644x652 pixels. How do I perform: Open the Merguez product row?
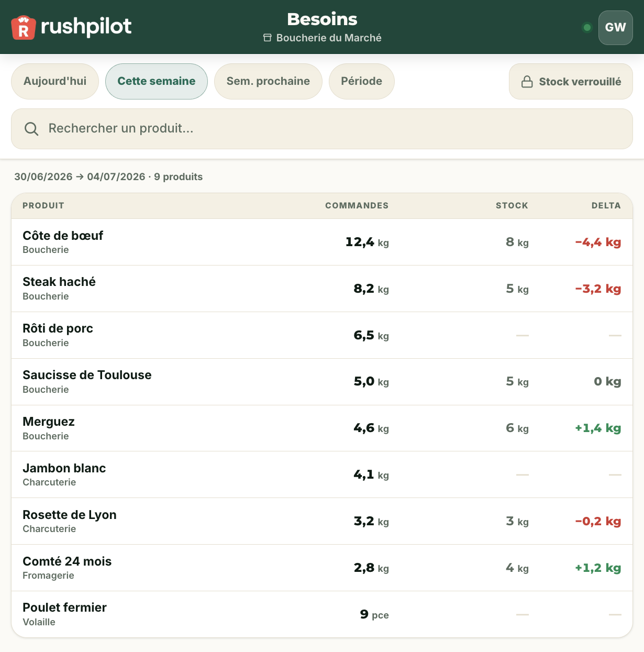(322, 428)
